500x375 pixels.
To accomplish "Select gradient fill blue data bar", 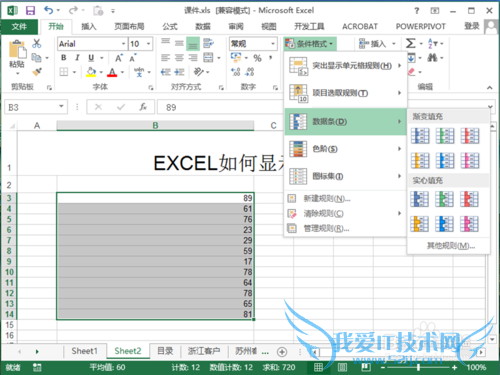I will [x=420, y=136].
